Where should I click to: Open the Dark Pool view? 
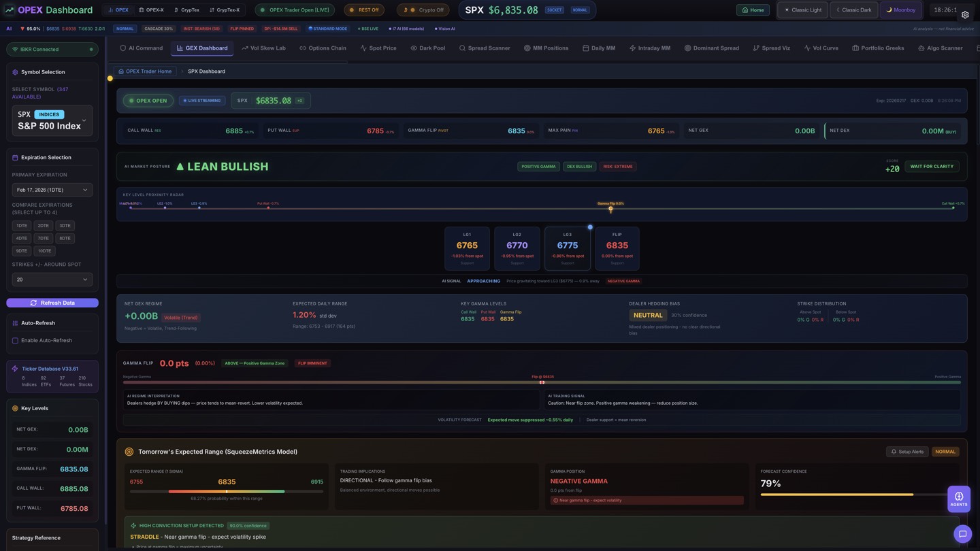[429, 48]
